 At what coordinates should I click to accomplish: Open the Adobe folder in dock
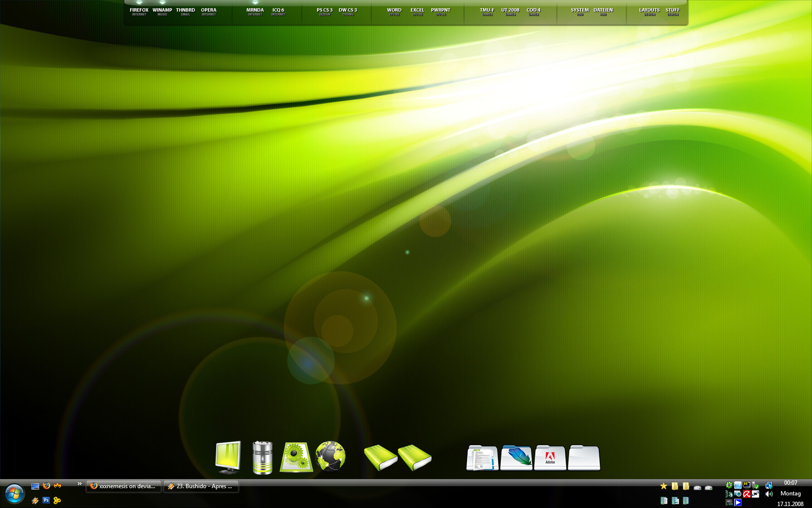(x=550, y=458)
